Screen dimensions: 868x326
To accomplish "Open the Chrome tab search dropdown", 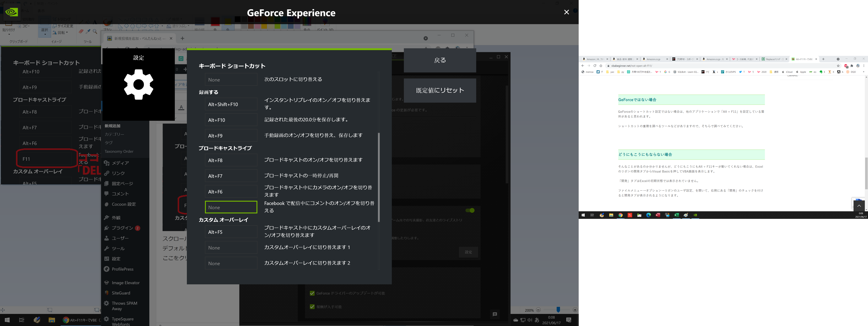I will [838, 59].
